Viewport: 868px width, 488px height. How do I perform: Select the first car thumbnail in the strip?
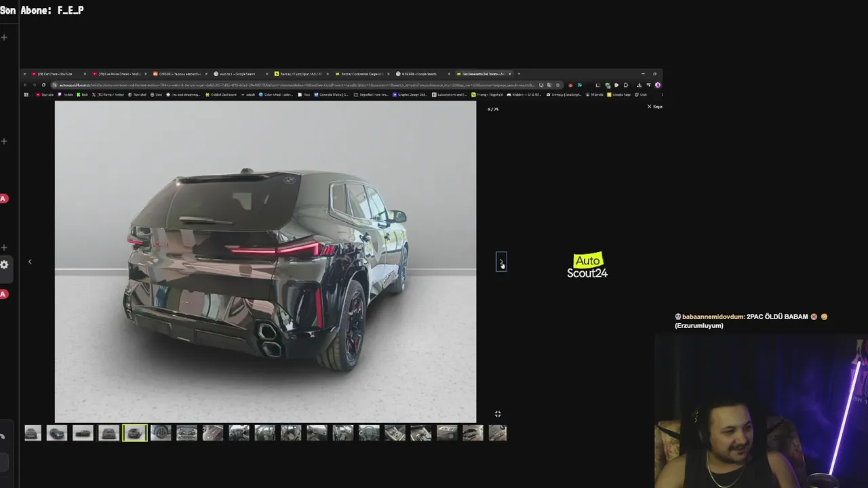pyautogui.click(x=33, y=432)
